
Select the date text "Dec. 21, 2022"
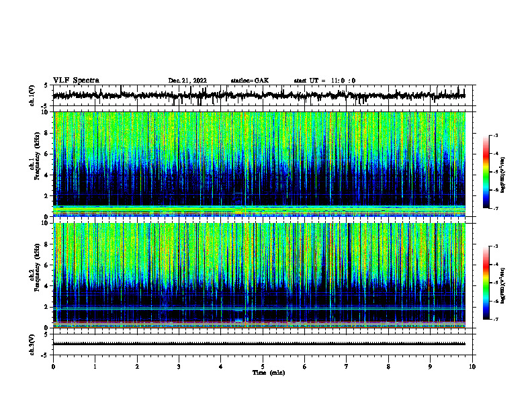(187, 81)
